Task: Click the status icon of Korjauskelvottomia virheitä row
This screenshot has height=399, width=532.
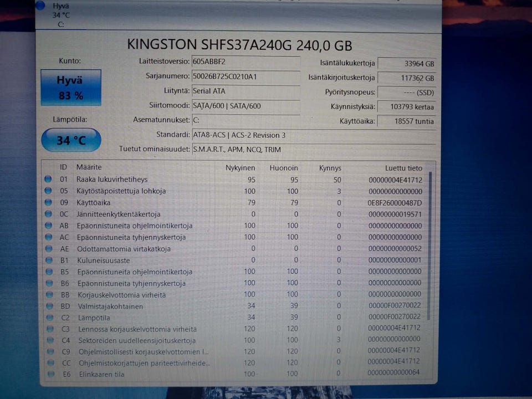Action: tap(49, 294)
